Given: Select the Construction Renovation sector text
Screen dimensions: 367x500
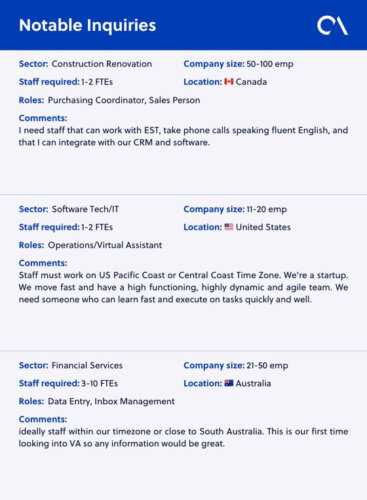Looking at the screenshot, I should (102, 64).
